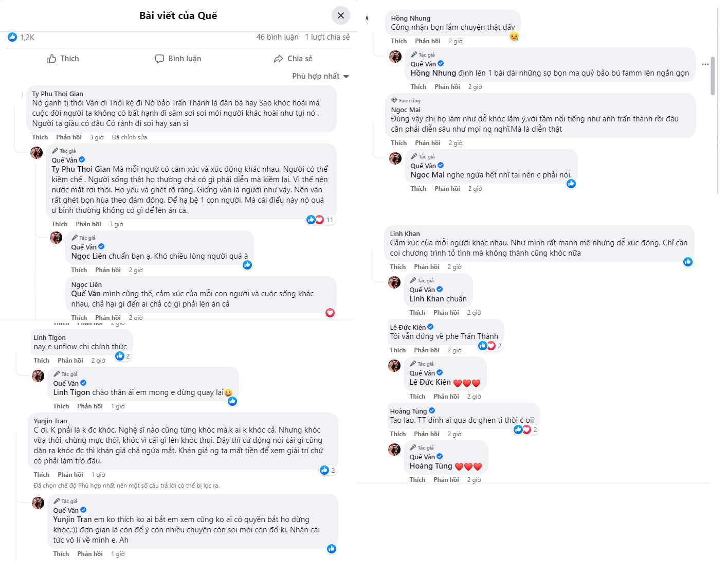Click the Chia sẻ share arrow icon
Viewport: 728px width, 574px height.
pos(279,59)
